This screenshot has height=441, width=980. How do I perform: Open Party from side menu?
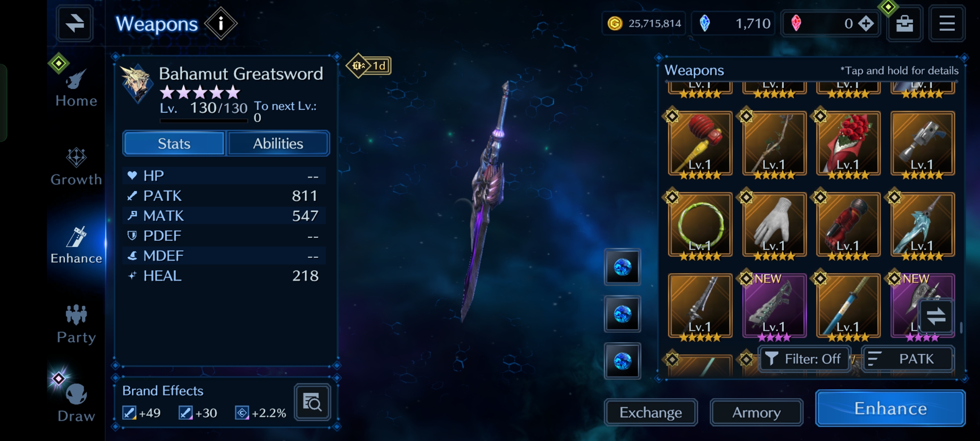(76, 324)
